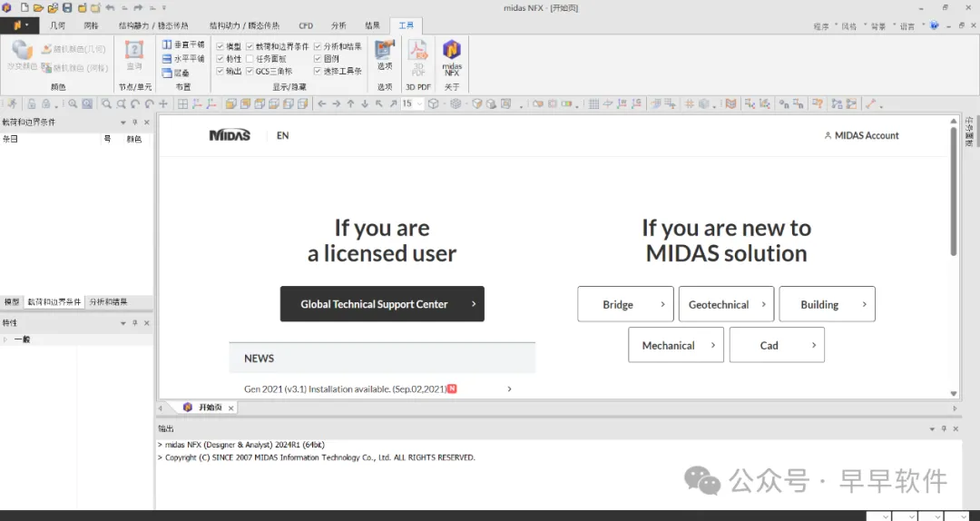Switch to the 网格 ribbon tab
This screenshot has width=980, height=521.
[x=92, y=25]
